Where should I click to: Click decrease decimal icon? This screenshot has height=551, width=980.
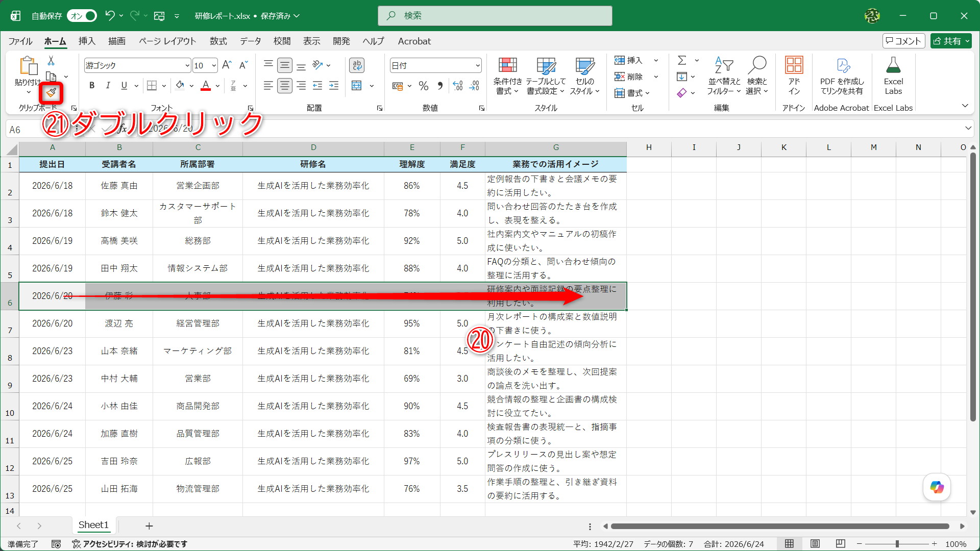click(475, 86)
